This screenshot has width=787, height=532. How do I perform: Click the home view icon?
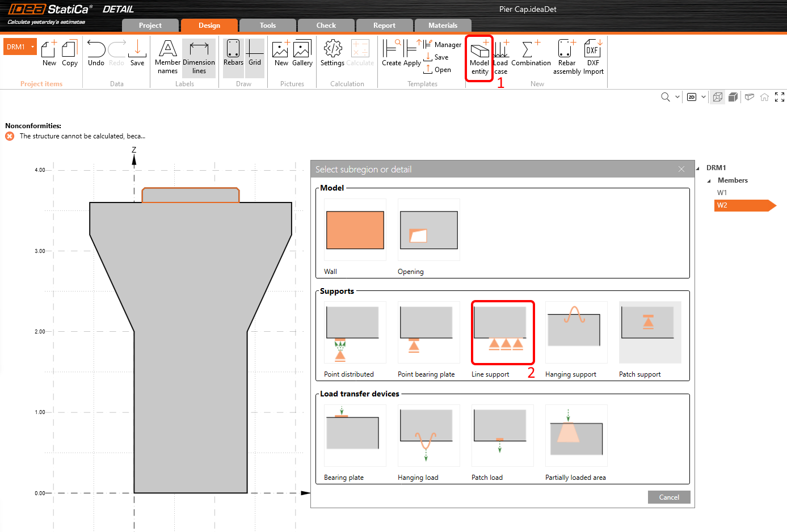point(764,97)
